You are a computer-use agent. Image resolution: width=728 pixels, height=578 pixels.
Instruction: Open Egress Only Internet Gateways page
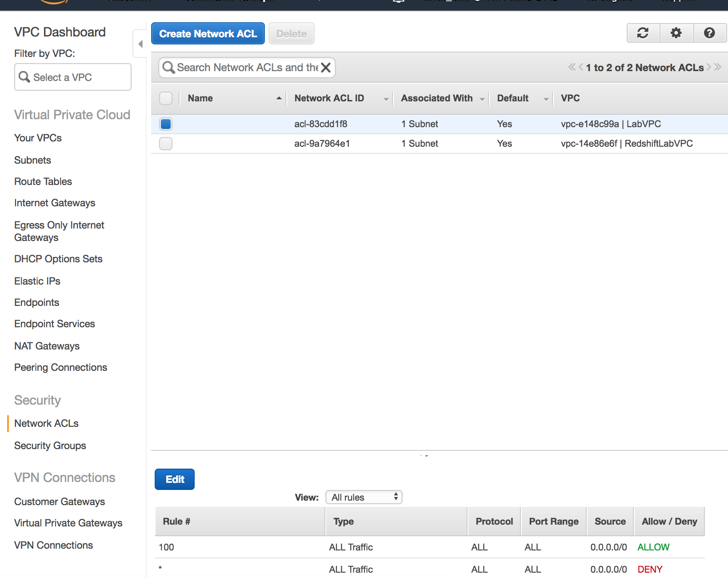pos(59,231)
